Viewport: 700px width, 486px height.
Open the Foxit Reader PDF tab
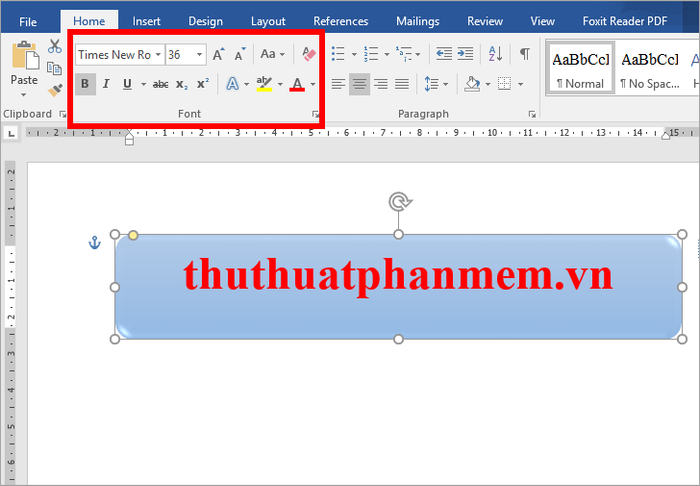tap(625, 21)
